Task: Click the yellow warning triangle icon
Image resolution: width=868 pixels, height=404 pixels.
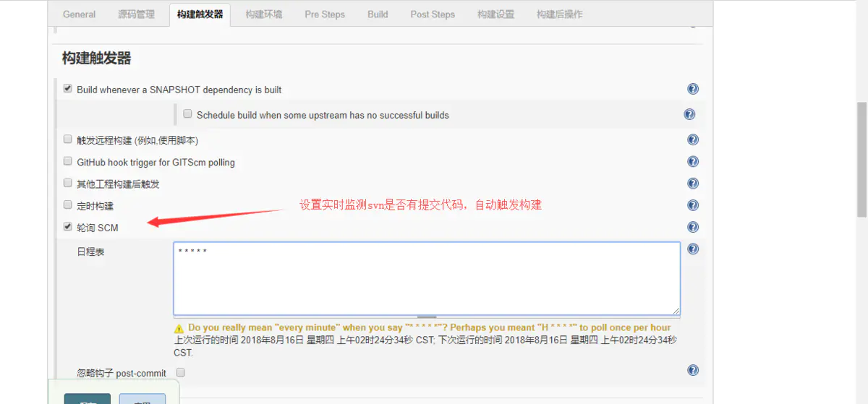Action: tap(179, 328)
